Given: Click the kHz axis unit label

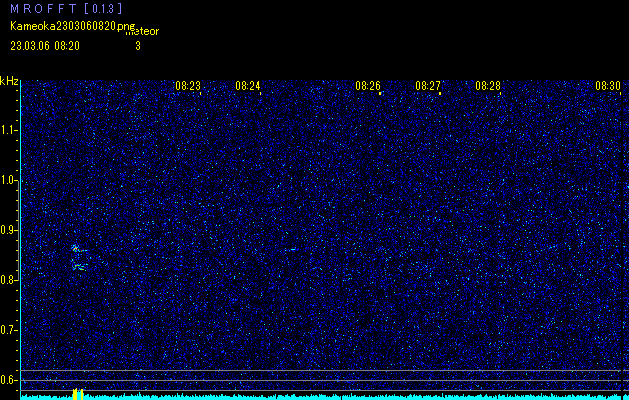Looking at the screenshot, I should 9,81.
